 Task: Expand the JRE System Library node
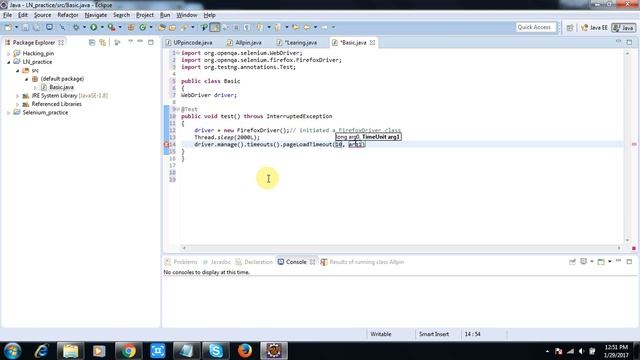click(18, 96)
